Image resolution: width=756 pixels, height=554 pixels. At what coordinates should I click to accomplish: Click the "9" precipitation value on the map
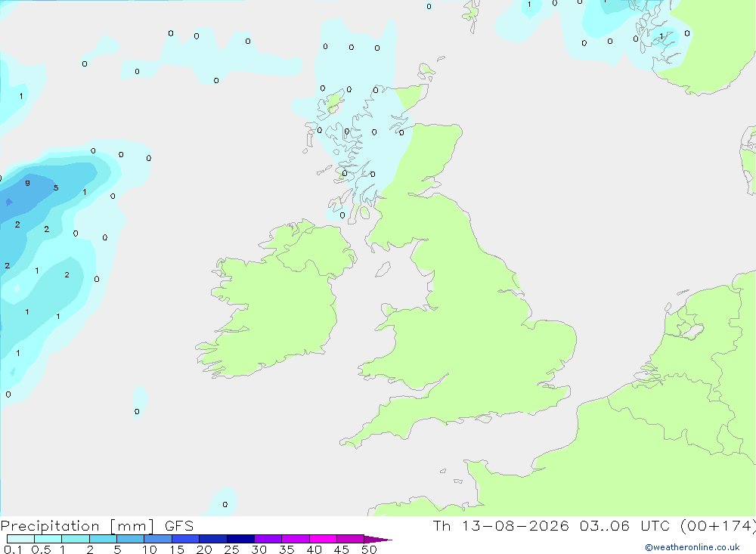point(27,183)
